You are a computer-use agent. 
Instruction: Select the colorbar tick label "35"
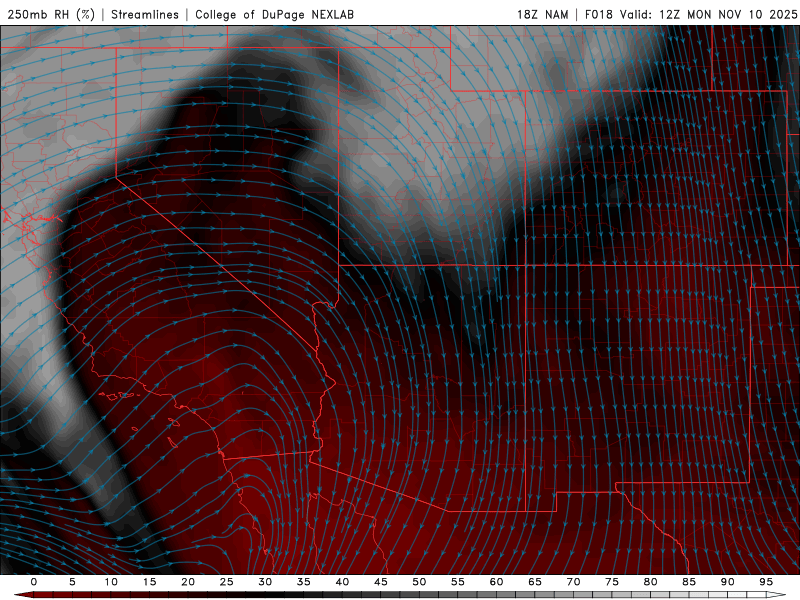tap(303, 582)
